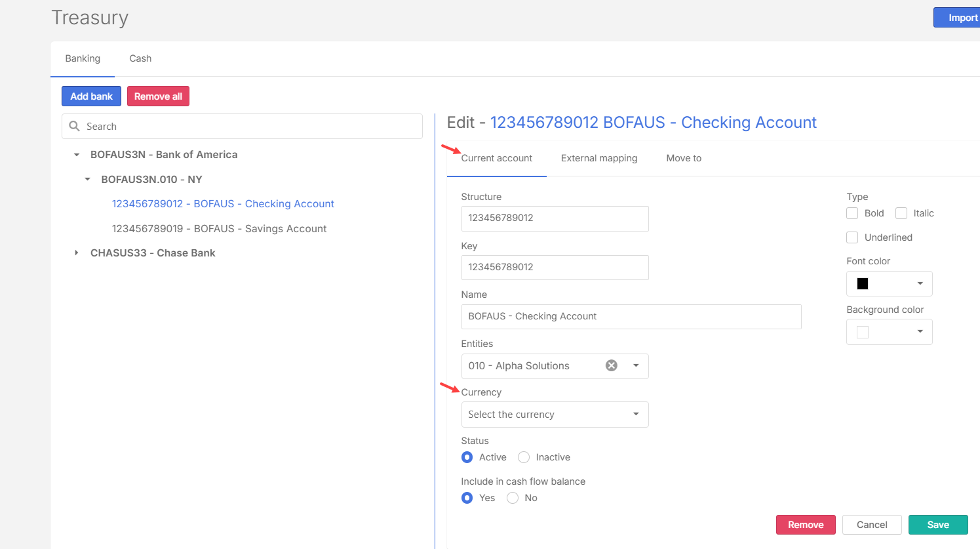980x549 pixels.
Task: Select No for cash flow balance
Action: (x=513, y=498)
